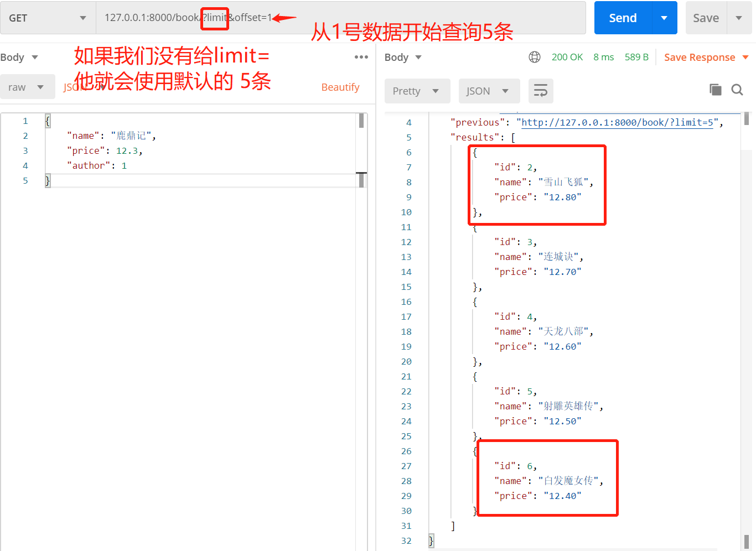Screen dimensions: 756x551
Task: Click the "price": "12.60" response value
Action: (562, 346)
